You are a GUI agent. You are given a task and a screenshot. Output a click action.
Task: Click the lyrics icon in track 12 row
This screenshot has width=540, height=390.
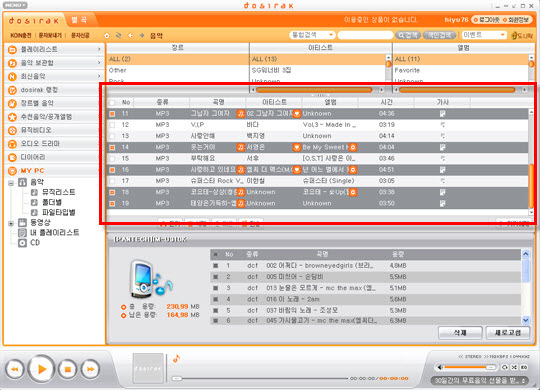[x=443, y=125]
